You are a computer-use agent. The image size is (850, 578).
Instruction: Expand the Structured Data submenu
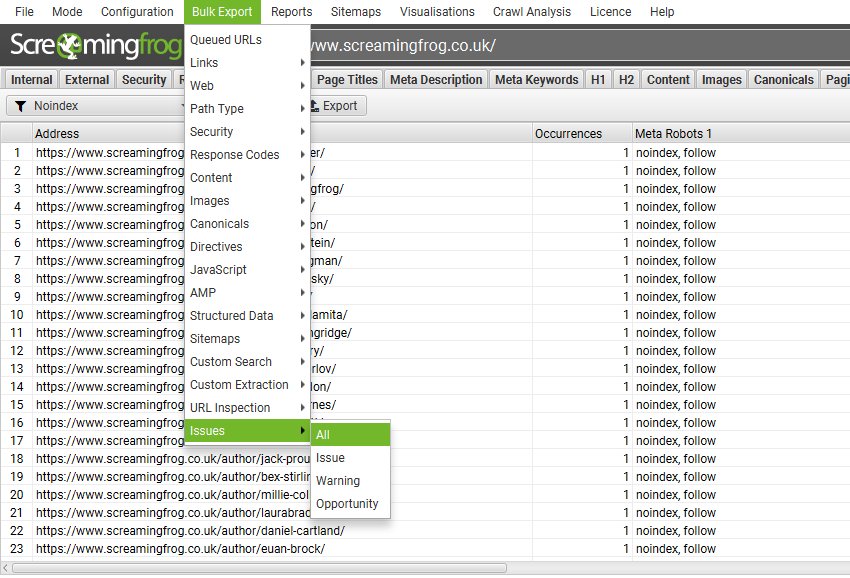click(247, 316)
